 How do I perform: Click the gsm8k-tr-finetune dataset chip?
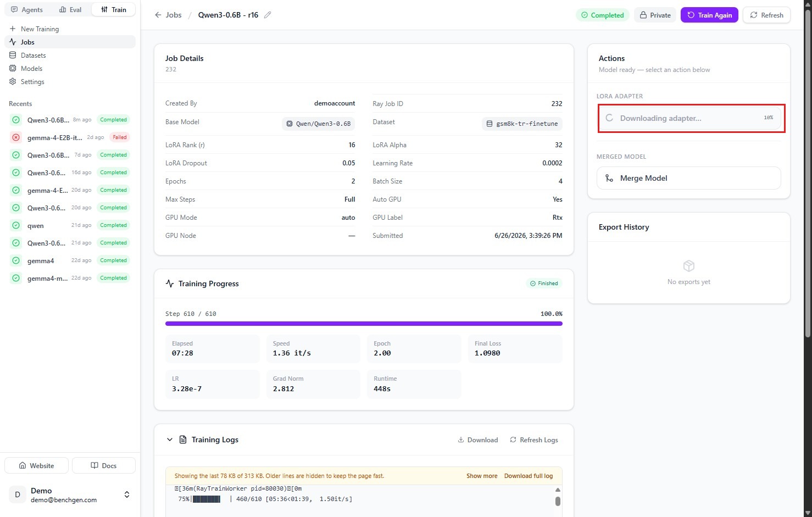(522, 124)
